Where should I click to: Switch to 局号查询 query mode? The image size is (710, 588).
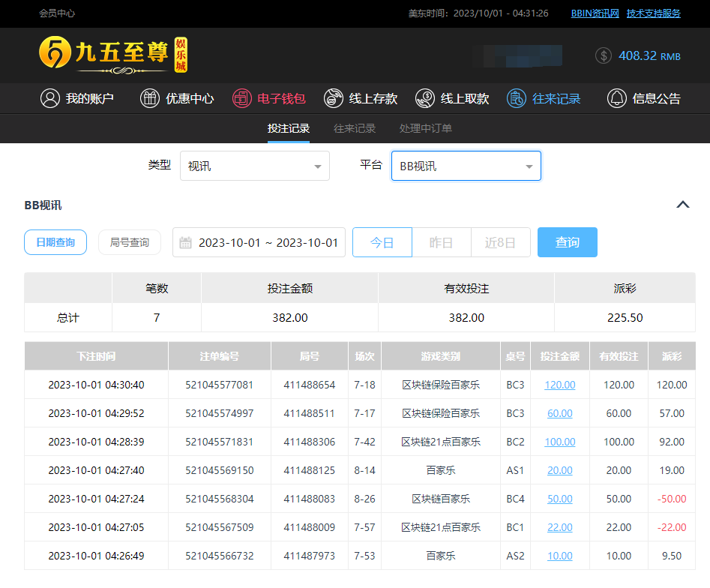[129, 242]
